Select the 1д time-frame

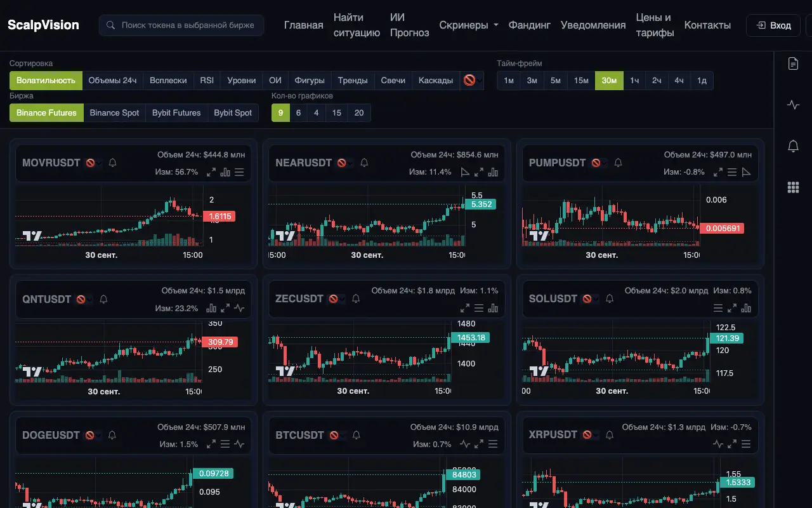[x=702, y=81]
